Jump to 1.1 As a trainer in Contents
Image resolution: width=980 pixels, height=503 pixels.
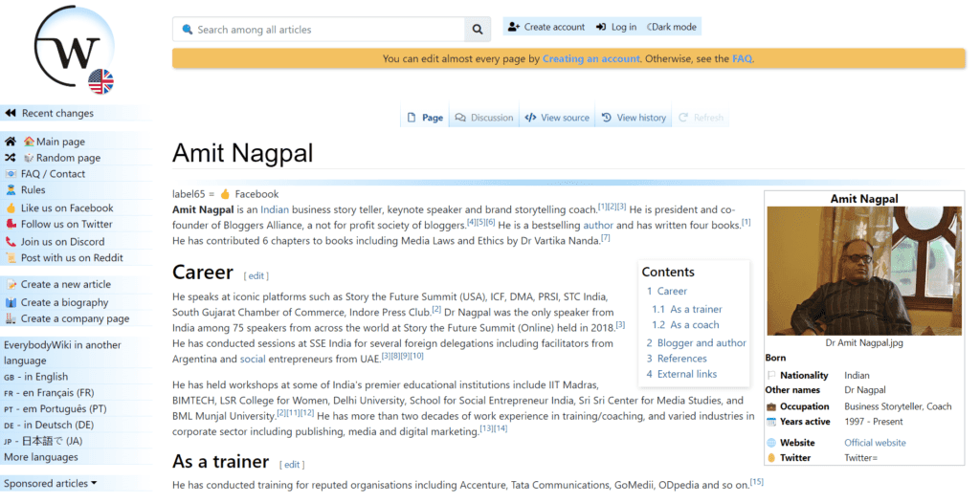[687, 309]
